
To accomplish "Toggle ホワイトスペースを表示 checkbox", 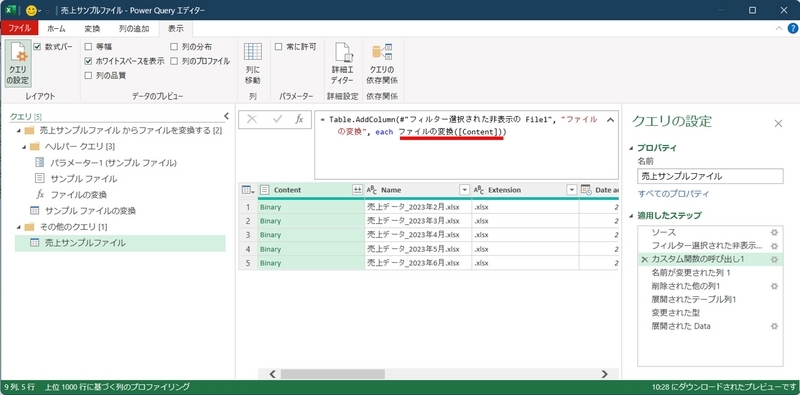I will tap(88, 61).
